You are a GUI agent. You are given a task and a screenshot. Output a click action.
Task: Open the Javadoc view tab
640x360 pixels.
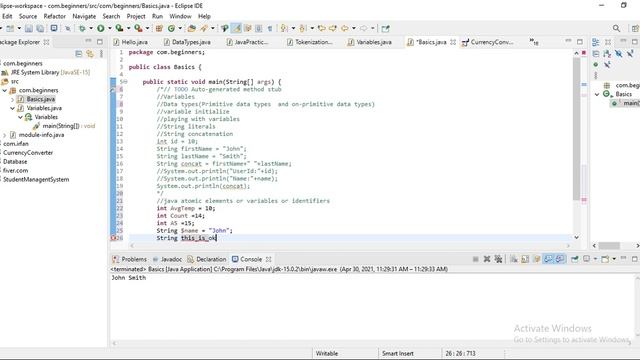tap(167, 259)
